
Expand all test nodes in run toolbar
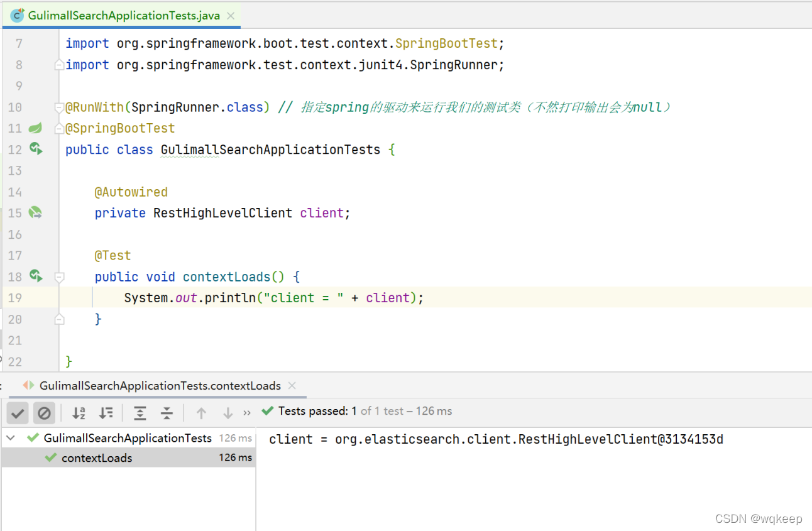140,413
